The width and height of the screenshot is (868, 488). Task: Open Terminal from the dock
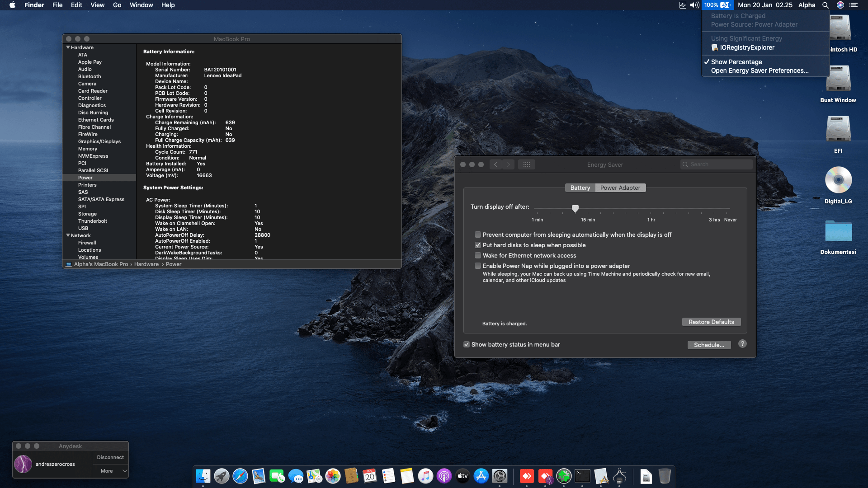click(582, 476)
